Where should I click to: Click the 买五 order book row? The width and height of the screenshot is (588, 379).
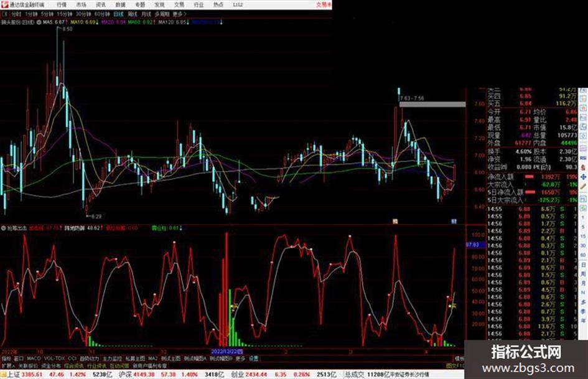(533, 103)
